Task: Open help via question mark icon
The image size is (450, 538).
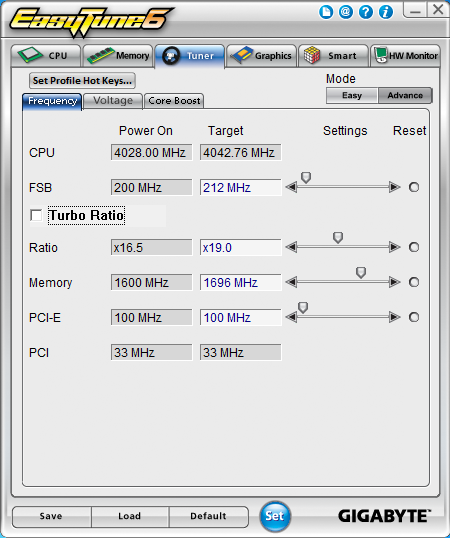Action: [366, 12]
